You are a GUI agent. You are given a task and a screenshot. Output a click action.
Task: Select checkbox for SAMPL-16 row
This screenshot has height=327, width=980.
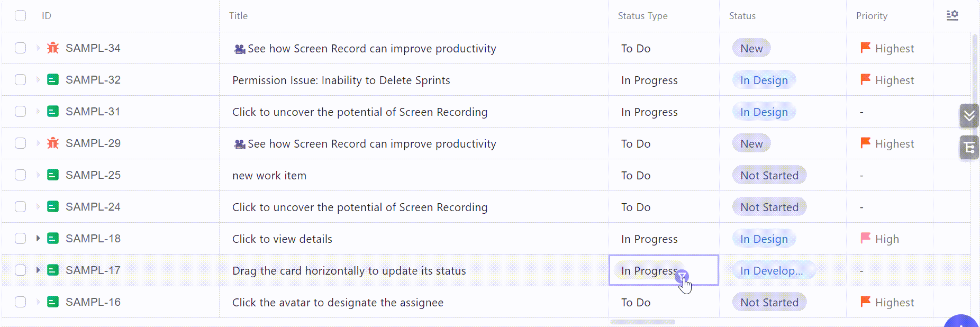coord(21,302)
